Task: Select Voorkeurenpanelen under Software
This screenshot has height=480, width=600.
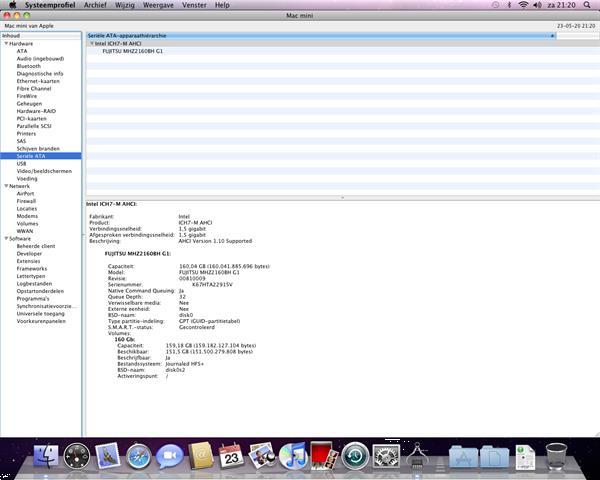Action: (x=41, y=321)
